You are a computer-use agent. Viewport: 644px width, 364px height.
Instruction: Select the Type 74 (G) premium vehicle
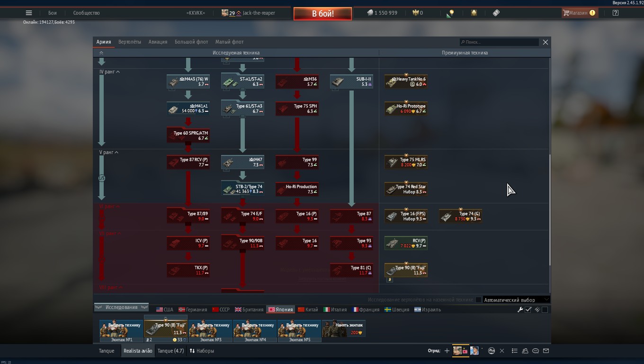[460, 216]
